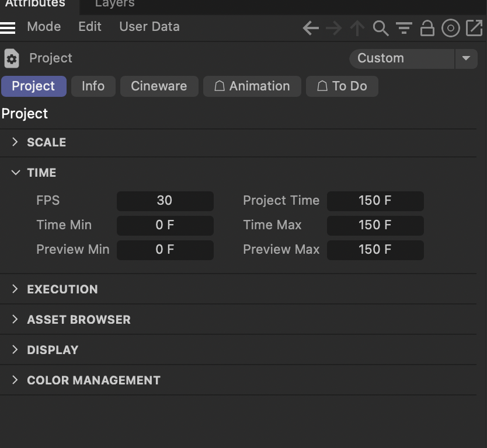Navigate forward with the right arrow icon
Image resolution: width=487 pixels, height=448 pixels.
click(334, 28)
